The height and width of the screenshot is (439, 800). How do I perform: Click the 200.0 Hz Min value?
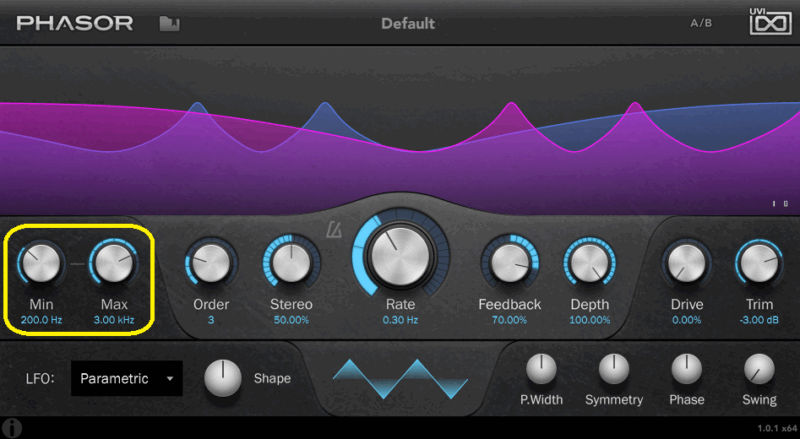(41, 321)
